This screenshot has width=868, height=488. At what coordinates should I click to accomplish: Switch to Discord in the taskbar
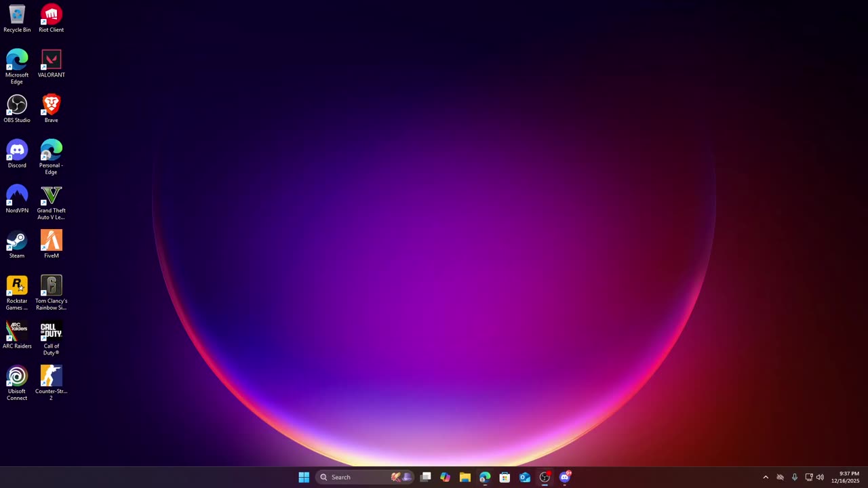(x=565, y=477)
